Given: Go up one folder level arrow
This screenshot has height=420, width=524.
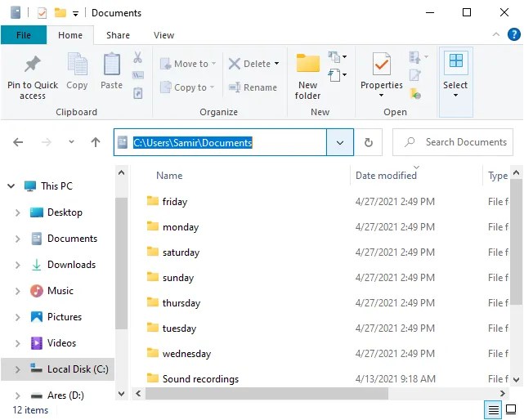Looking at the screenshot, I should 96,142.
